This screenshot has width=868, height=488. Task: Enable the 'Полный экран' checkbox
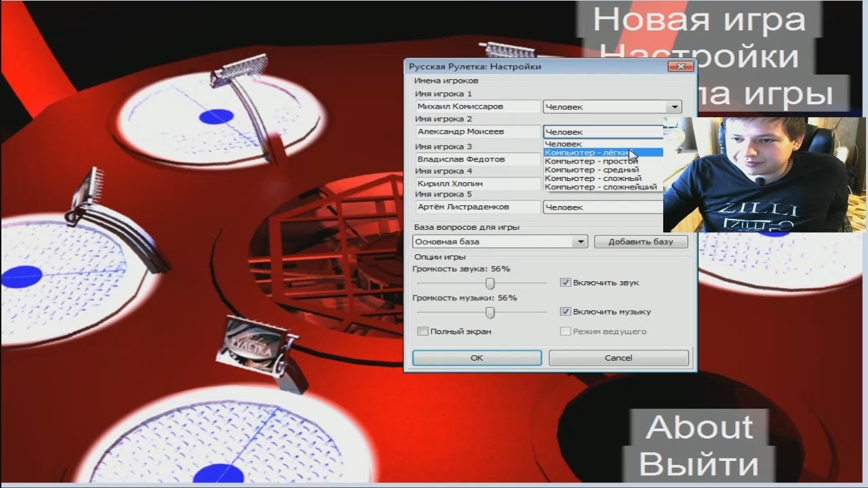(x=423, y=331)
